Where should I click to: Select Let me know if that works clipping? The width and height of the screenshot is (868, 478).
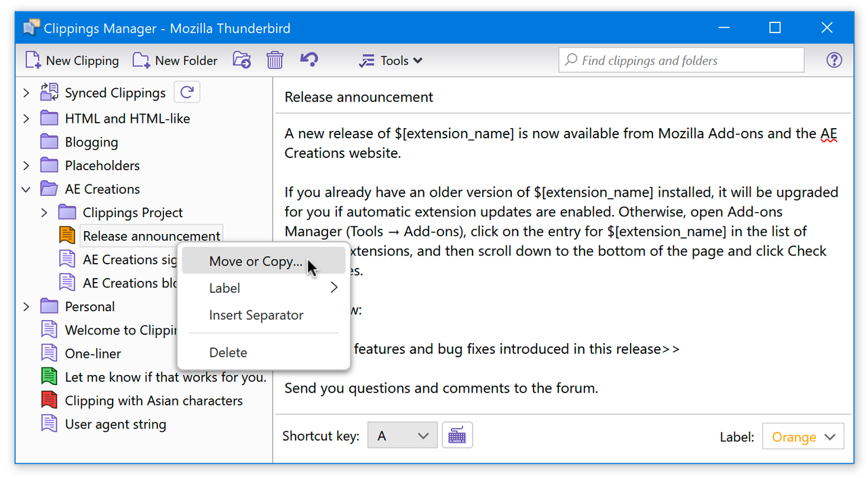(x=165, y=377)
